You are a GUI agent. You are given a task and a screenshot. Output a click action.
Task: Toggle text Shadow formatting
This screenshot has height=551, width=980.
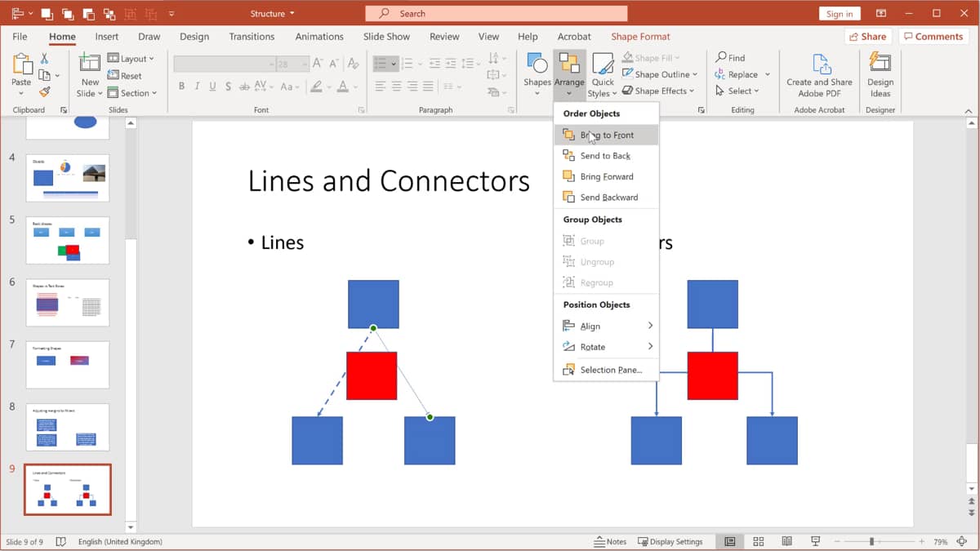tap(229, 87)
